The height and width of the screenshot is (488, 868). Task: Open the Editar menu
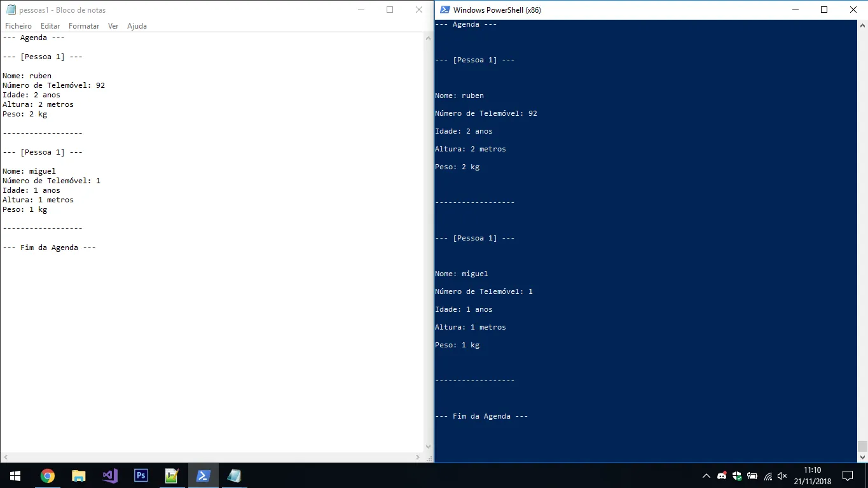50,26
